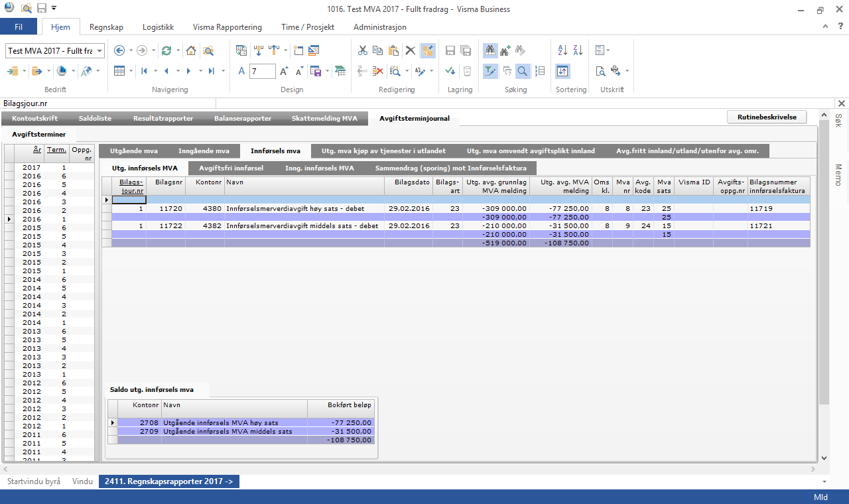The height and width of the screenshot is (504, 849).
Task: Go to first record arrow icon
Action: tap(143, 71)
